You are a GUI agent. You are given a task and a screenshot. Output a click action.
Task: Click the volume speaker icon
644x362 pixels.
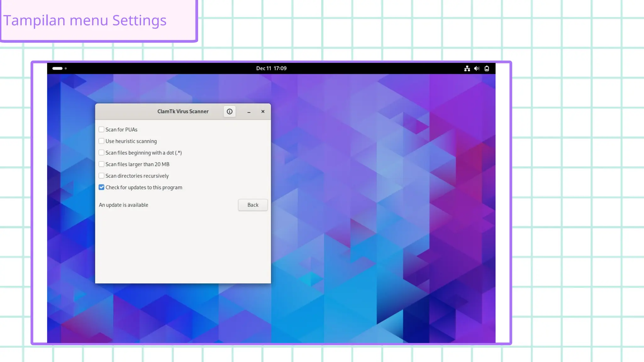477,69
